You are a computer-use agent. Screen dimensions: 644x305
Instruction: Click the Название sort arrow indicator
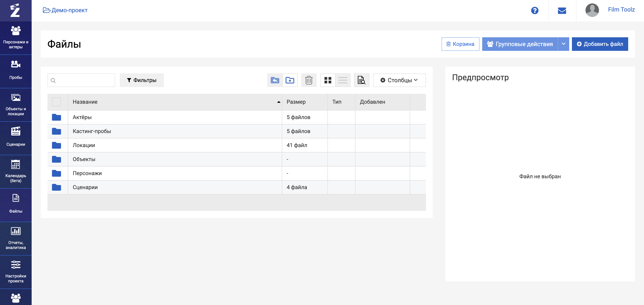[x=278, y=102]
